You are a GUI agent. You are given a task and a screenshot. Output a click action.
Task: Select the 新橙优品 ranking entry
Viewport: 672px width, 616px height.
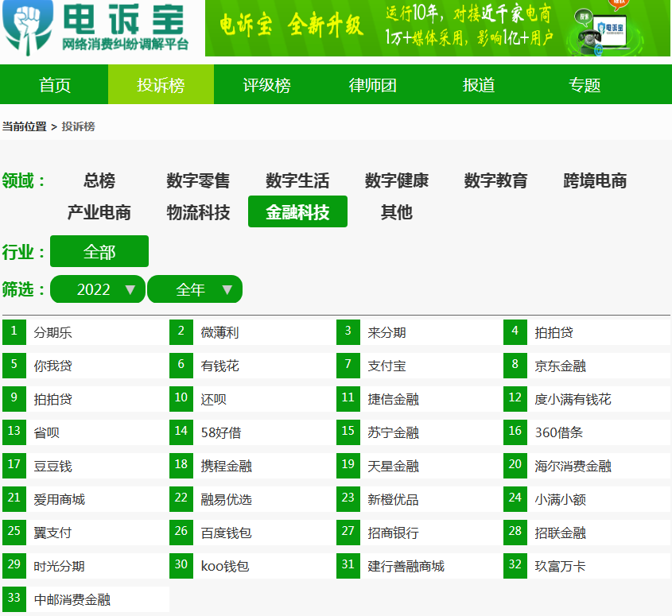pyautogui.click(x=420, y=499)
